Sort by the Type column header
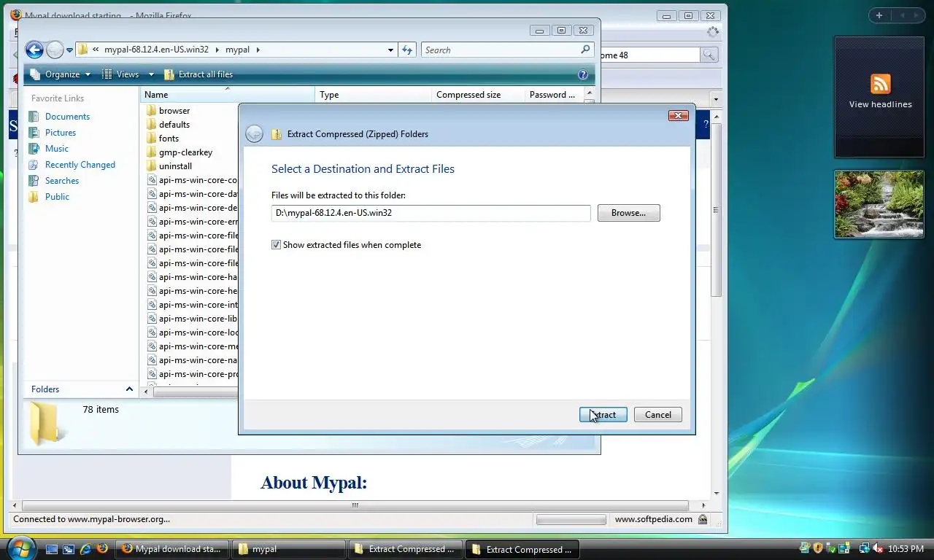 (x=373, y=95)
